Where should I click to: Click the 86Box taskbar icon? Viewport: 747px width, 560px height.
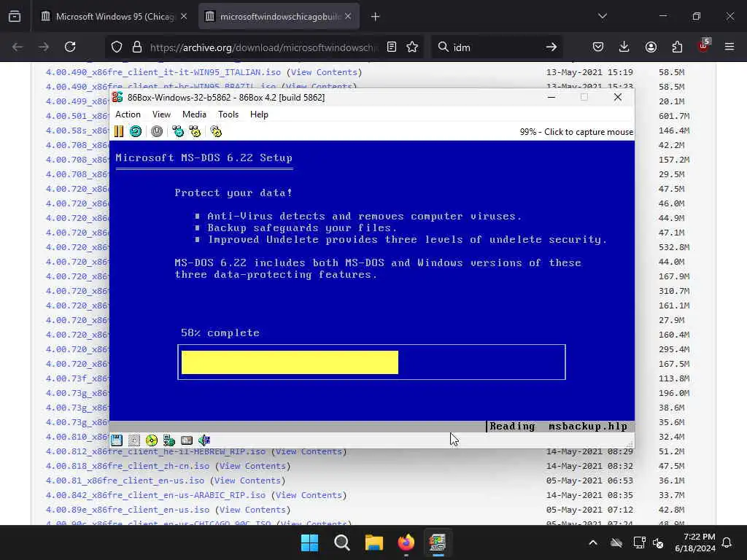pyautogui.click(x=438, y=542)
